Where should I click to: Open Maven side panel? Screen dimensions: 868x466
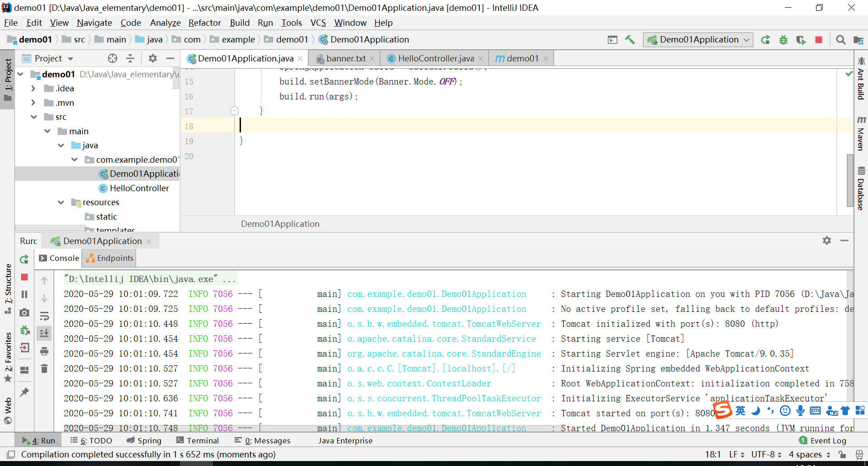click(861, 134)
